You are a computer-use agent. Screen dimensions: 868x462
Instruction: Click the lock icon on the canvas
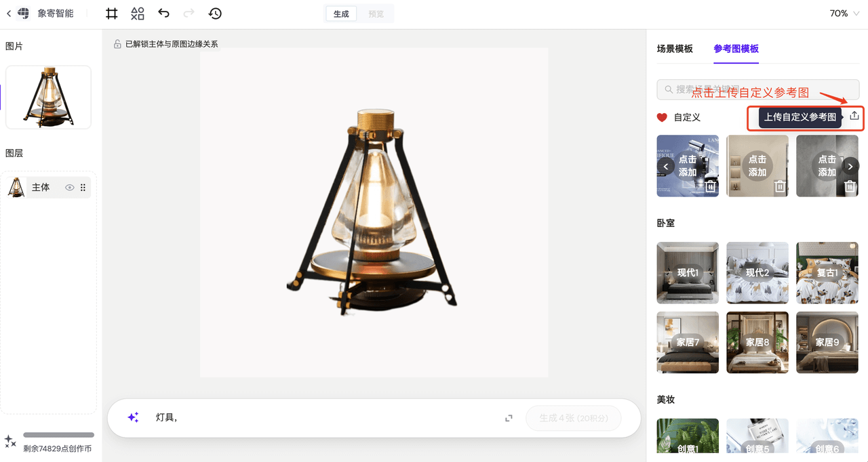coord(117,44)
